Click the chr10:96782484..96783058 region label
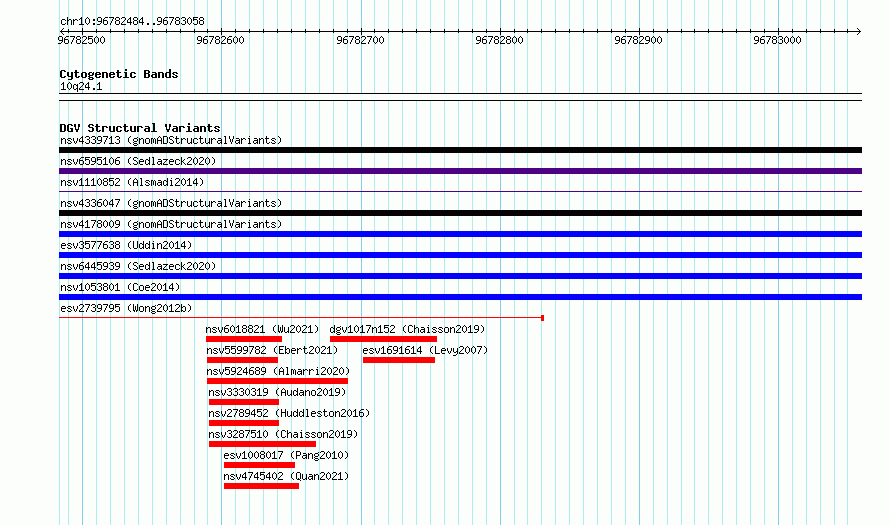The height and width of the screenshot is (525, 890). [x=132, y=22]
